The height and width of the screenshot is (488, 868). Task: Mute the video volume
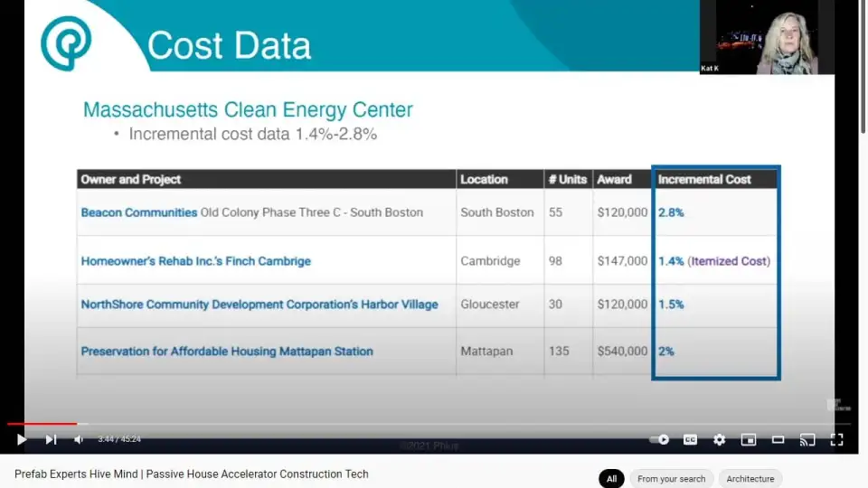pyautogui.click(x=79, y=439)
